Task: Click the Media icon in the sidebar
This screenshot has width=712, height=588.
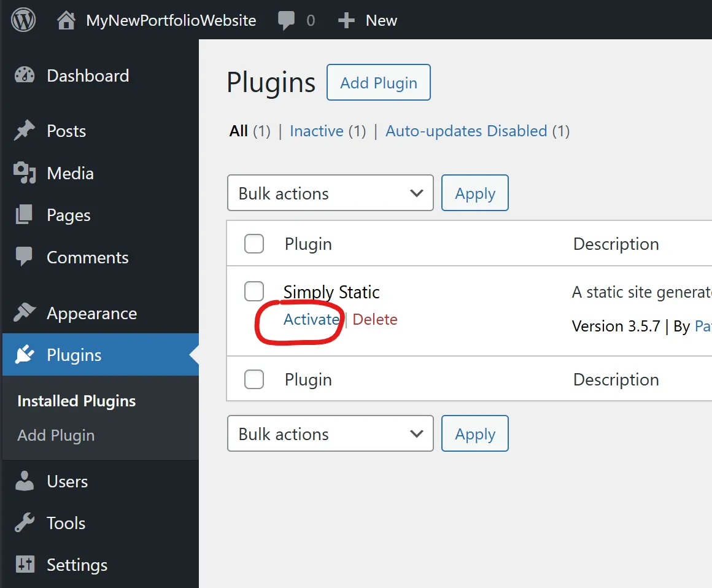Action: tap(25, 173)
